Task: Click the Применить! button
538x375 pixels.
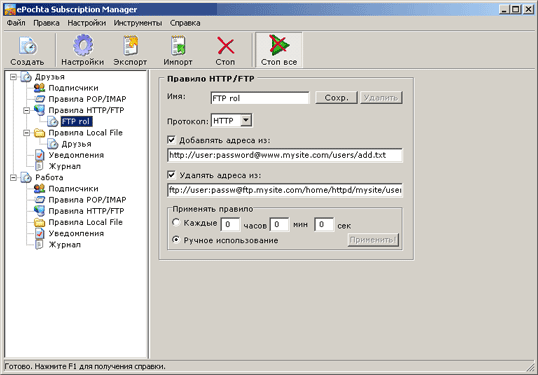Action: pyautogui.click(x=373, y=240)
